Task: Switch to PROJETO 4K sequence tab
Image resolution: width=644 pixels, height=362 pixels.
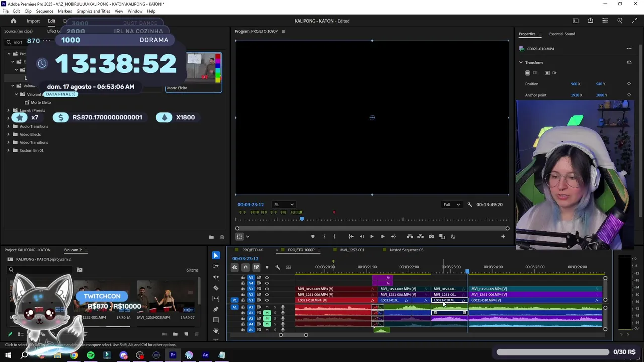Action: pyautogui.click(x=252, y=250)
